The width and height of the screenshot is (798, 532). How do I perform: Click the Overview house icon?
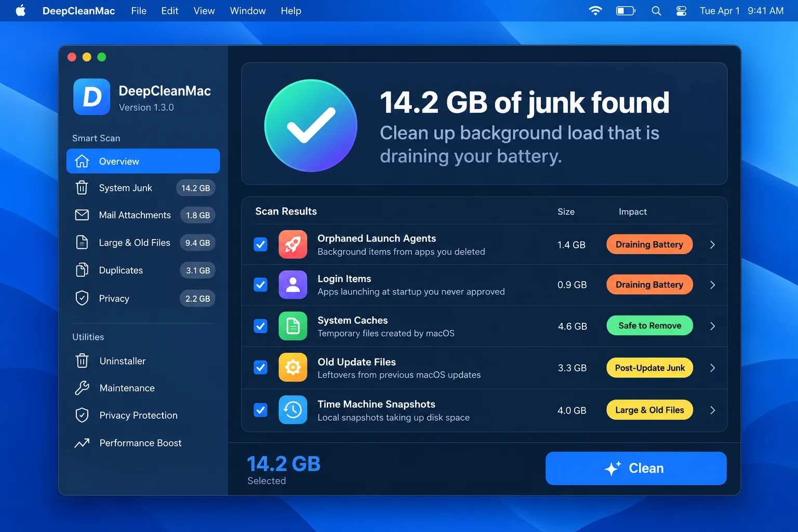pos(82,161)
